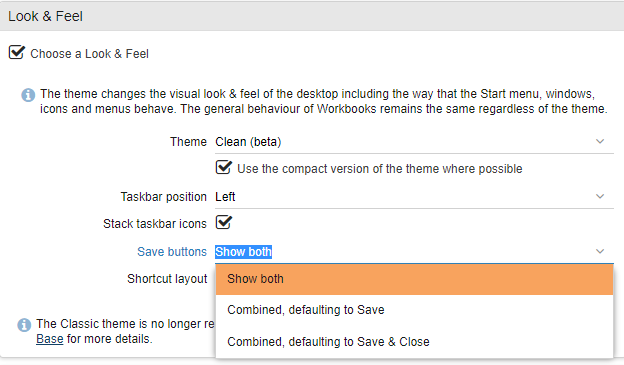Click the Choose a Look & Feel label text
Image resolution: width=624 pixels, height=365 pixels.
90,54
